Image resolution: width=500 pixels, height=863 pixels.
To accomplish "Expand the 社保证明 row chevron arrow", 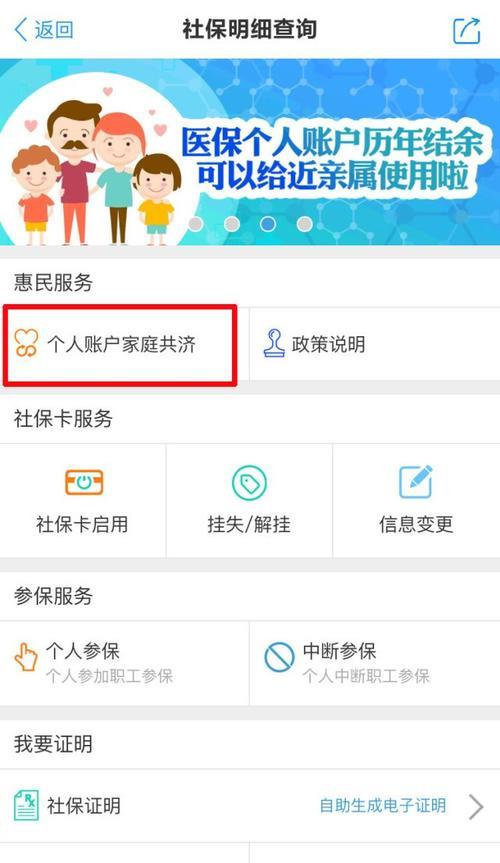I will (476, 806).
